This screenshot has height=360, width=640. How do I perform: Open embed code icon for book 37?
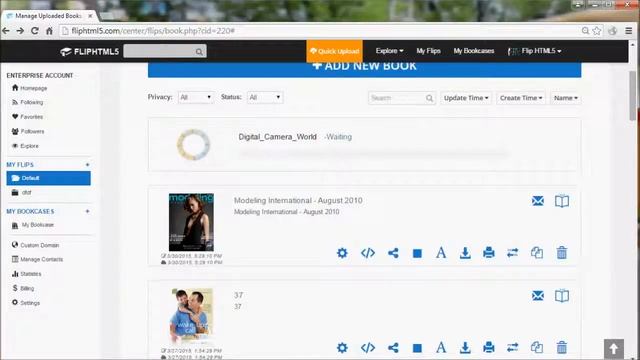[x=368, y=348]
